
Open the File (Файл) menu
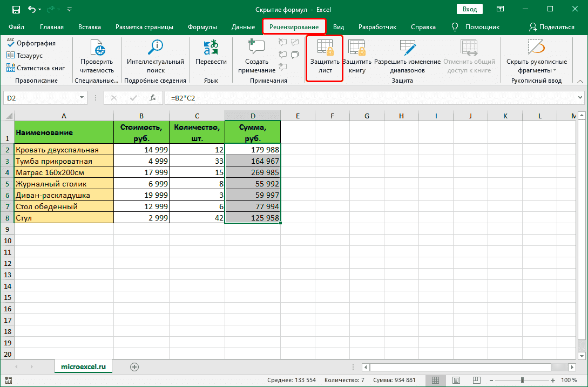point(16,27)
